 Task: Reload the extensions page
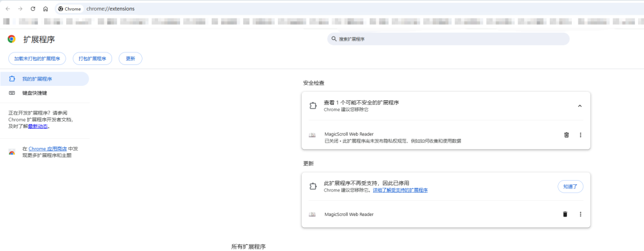[x=33, y=9]
